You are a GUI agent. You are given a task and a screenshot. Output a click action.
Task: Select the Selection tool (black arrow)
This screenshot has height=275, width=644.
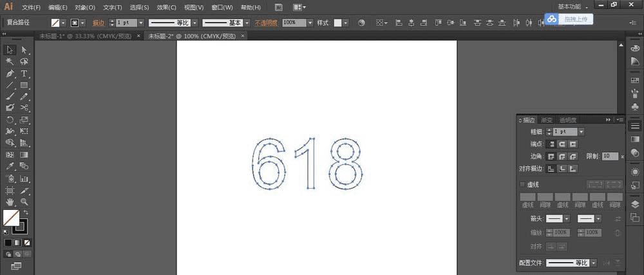tap(10, 50)
